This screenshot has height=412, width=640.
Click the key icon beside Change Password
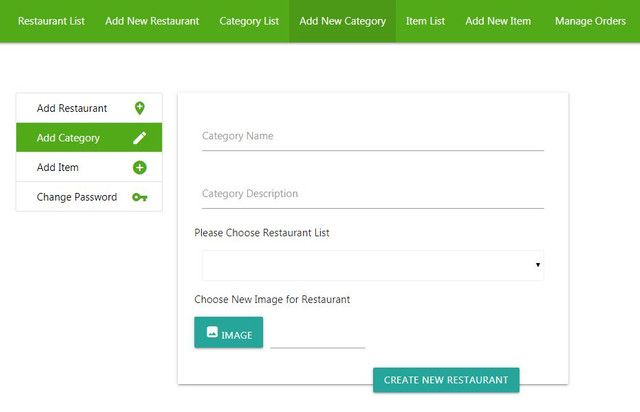139,197
